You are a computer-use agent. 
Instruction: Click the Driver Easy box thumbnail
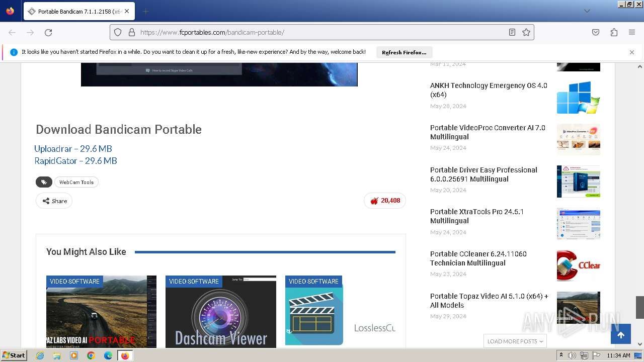[579, 182]
